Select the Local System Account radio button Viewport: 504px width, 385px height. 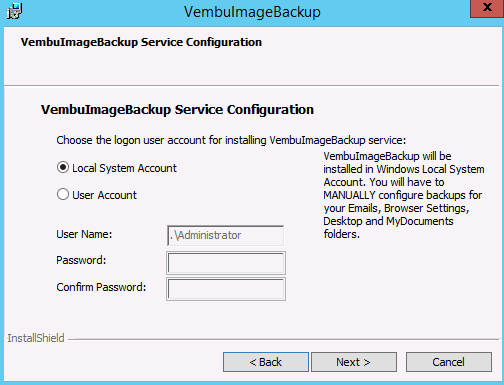tap(63, 167)
